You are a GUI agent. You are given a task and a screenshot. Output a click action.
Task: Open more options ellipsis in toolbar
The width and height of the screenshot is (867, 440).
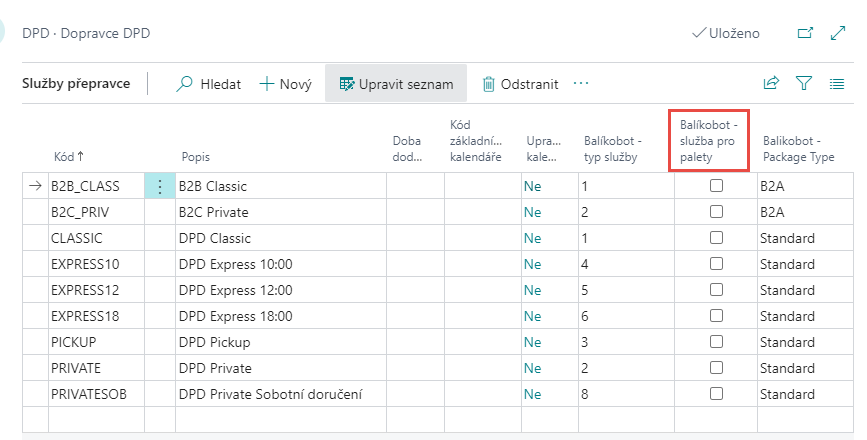[x=581, y=84]
